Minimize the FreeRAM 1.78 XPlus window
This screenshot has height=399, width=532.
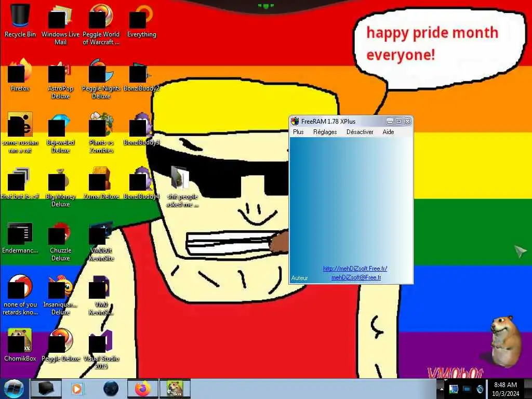(390, 121)
